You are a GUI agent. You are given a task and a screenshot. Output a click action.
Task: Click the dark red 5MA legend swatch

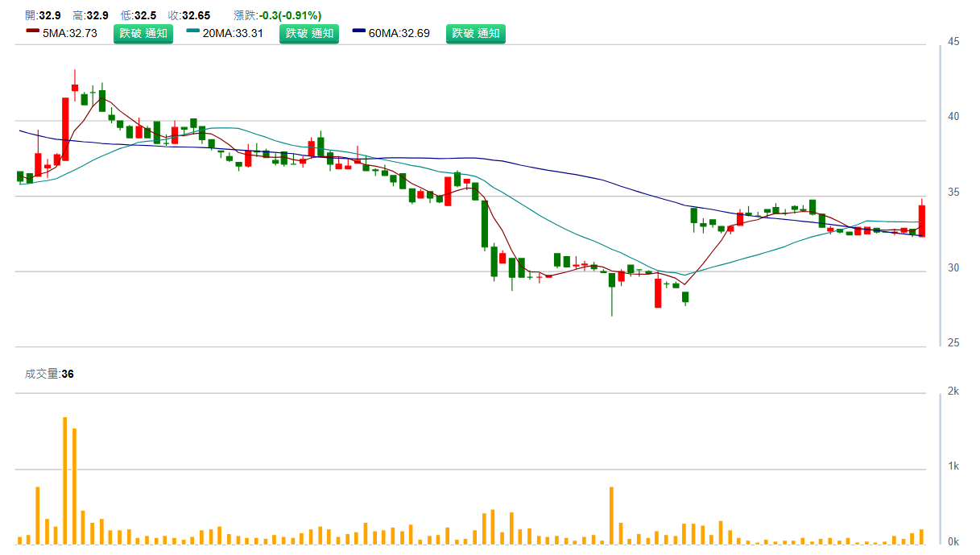33,33
